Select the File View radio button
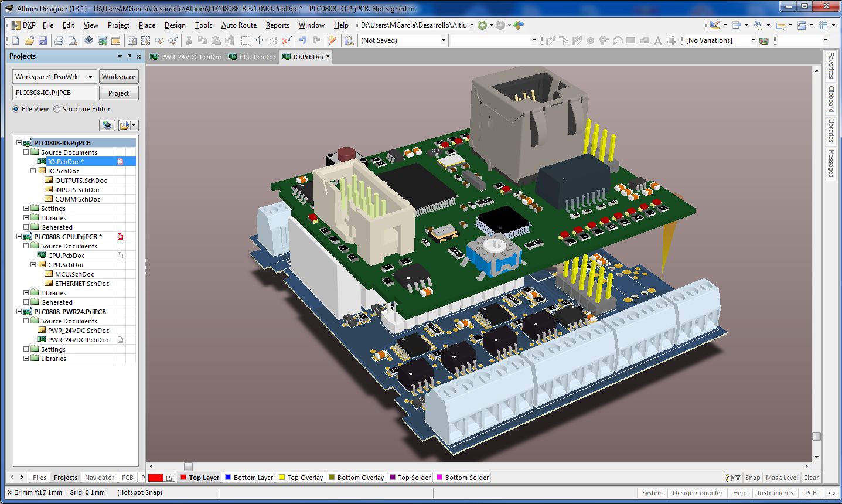Screen dimensions: 842x504 16,109
